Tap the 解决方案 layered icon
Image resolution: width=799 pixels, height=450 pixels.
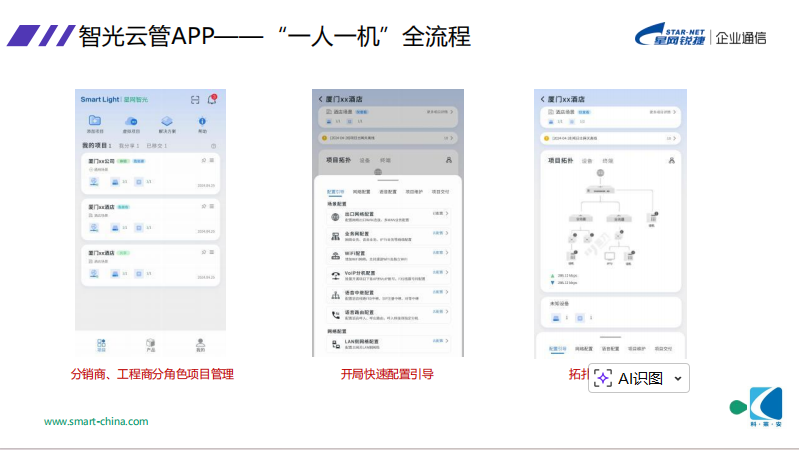(x=166, y=121)
